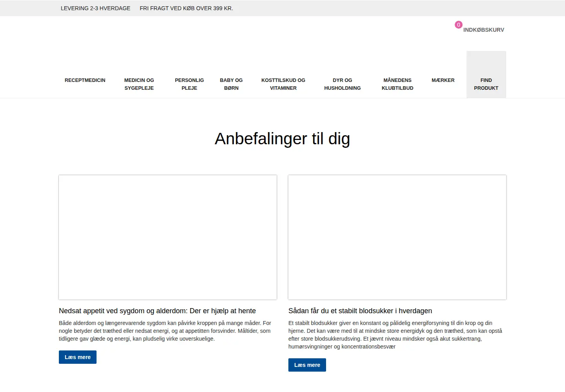Go to Baby og Børn category
565x392 pixels.
[x=231, y=84]
